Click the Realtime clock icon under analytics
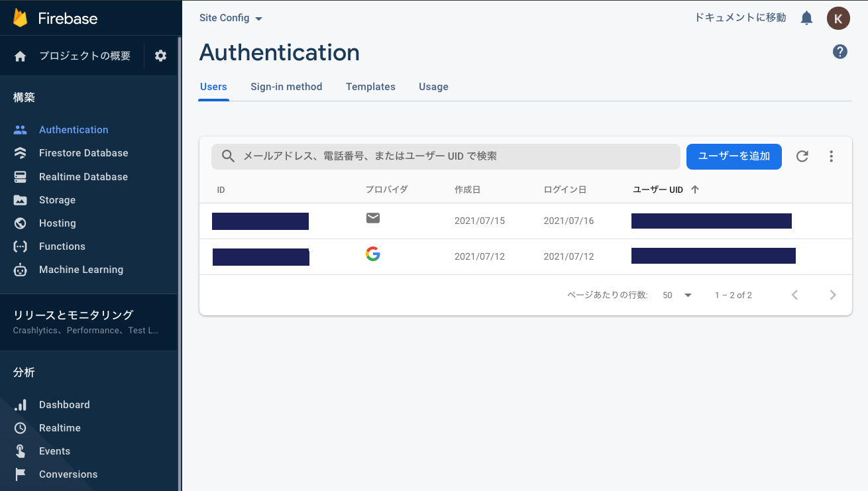This screenshot has height=491, width=868. click(21, 428)
